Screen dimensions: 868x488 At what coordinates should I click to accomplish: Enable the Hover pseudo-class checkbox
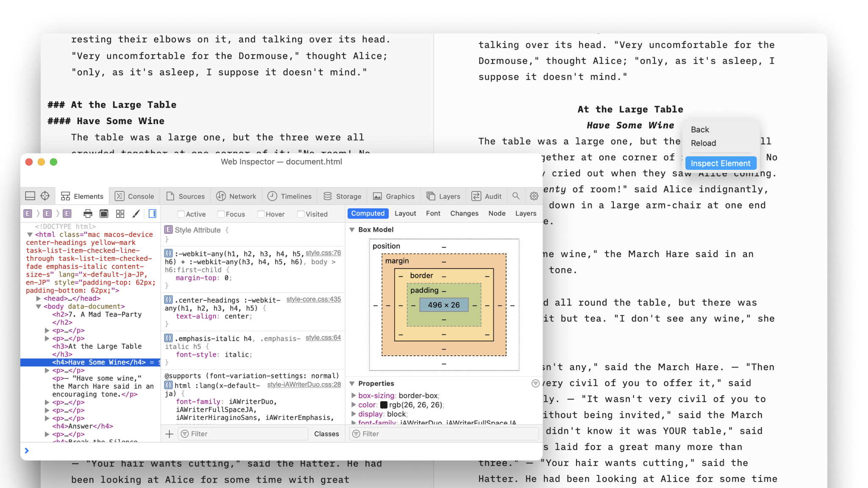point(261,214)
